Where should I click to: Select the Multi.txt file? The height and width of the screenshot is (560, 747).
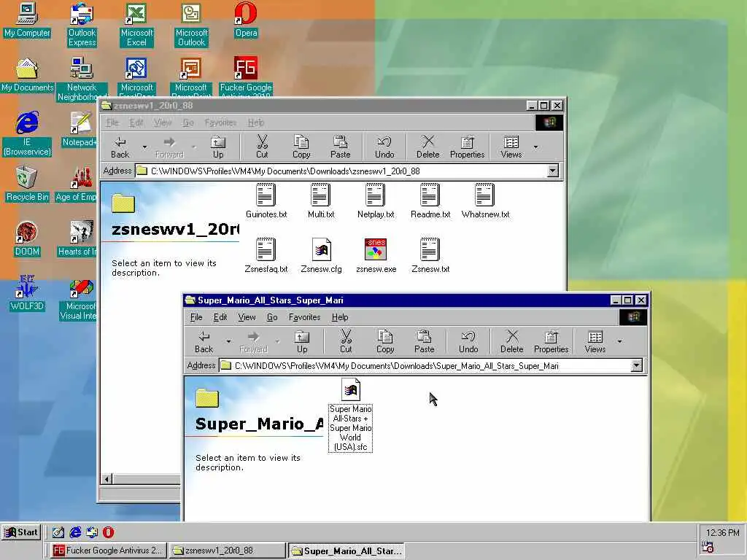coord(321,201)
